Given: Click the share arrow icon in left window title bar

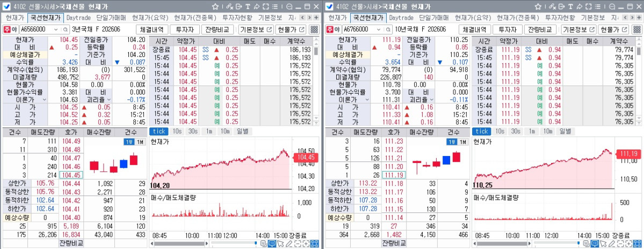Looking at the screenshot, I should [257, 6].
